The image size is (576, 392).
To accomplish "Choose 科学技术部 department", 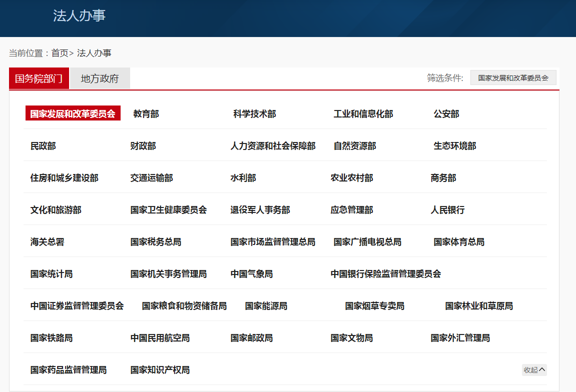I will (x=255, y=114).
